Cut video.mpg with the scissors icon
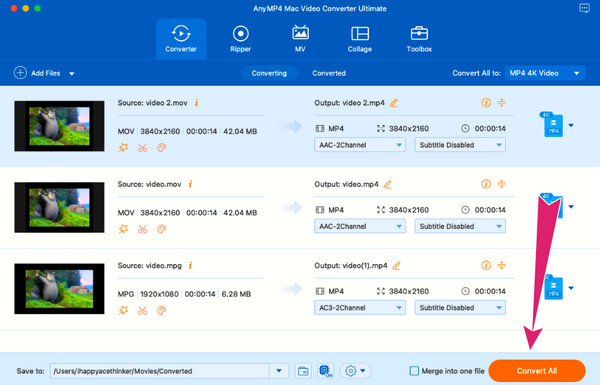The width and height of the screenshot is (600, 385). tap(142, 310)
